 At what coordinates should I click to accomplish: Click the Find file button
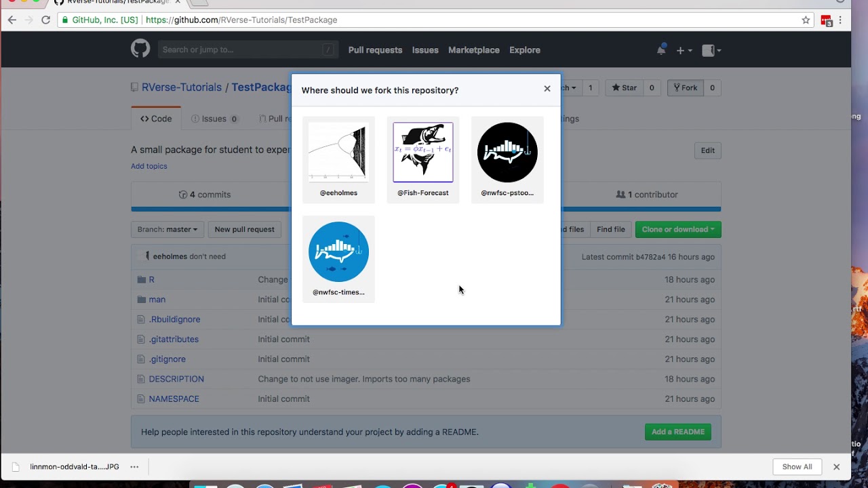611,229
